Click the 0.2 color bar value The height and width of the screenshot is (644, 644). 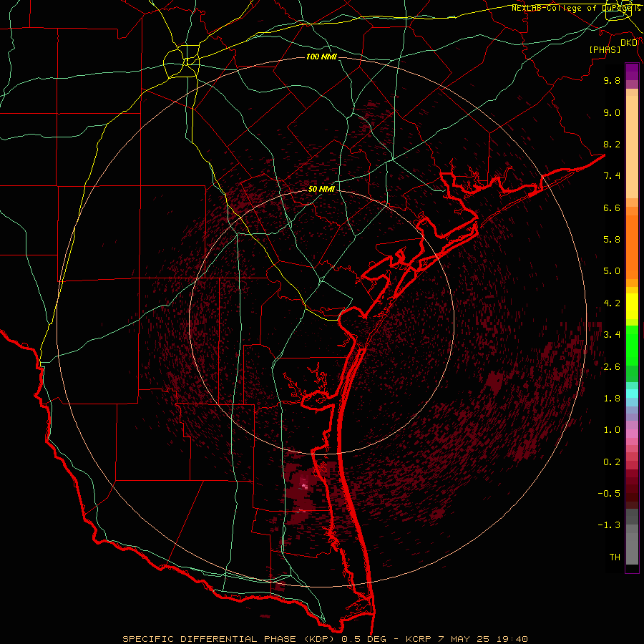(x=612, y=462)
